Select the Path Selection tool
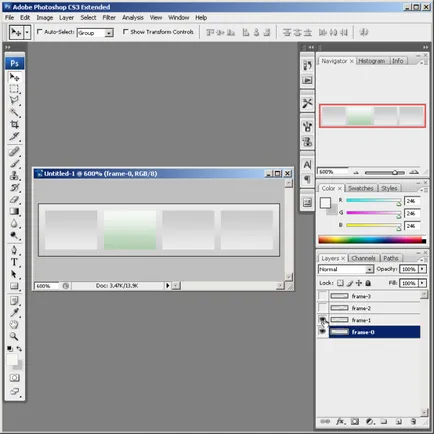 (x=14, y=274)
